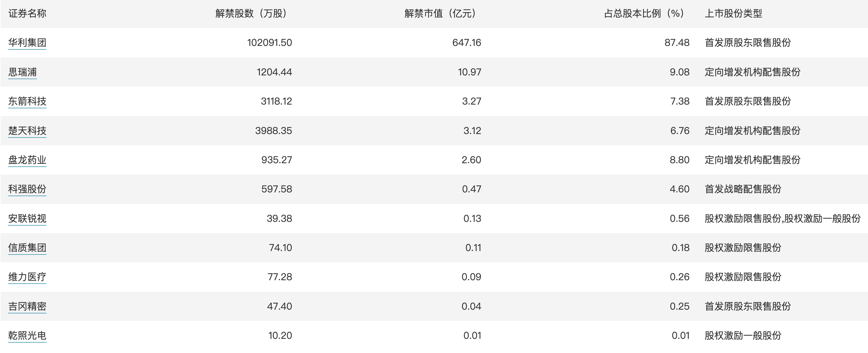Viewport: 868px width, 353px height.
Task: Select the market value 0.13
Action: [x=472, y=218]
